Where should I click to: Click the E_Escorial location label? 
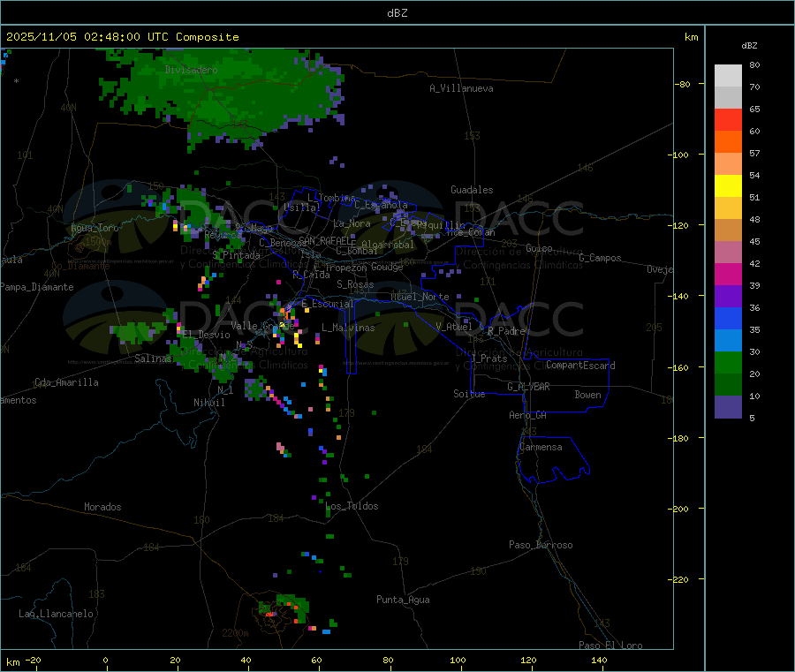[x=328, y=304]
